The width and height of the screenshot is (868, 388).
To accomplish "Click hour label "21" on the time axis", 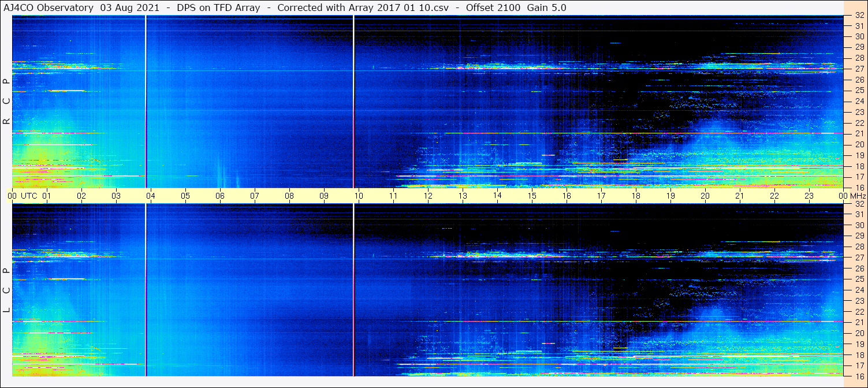I will click(x=740, y=196).
